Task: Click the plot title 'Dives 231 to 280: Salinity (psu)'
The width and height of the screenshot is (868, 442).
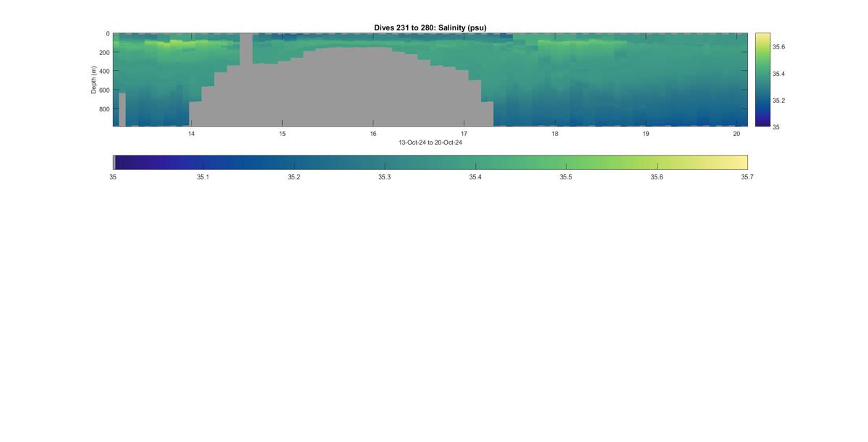Action: [x=430, y=27]
